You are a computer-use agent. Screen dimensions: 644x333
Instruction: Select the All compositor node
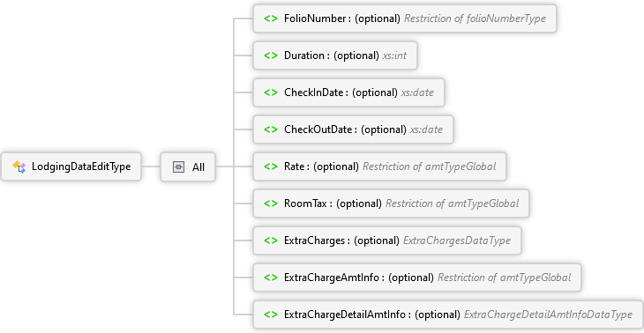[188, 166]
